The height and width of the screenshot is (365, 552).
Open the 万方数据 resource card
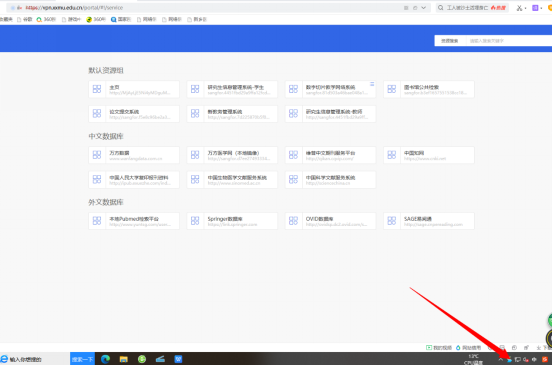(134, 155)
